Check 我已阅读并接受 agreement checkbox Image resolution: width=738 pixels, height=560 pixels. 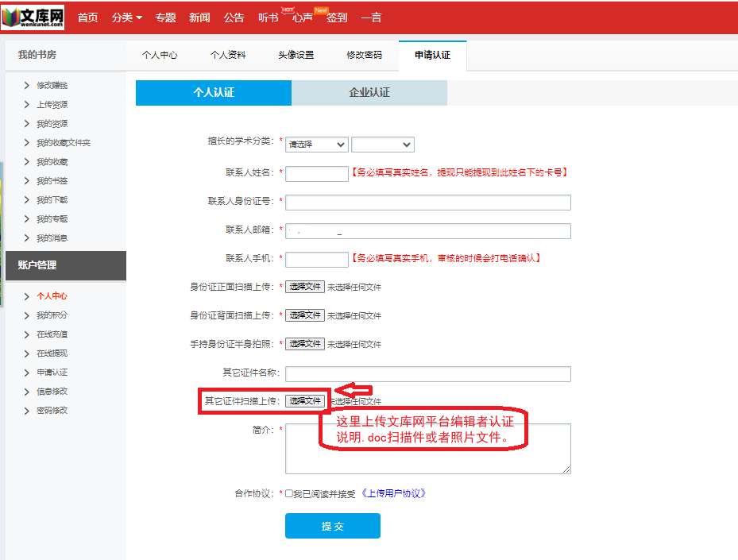289,493
